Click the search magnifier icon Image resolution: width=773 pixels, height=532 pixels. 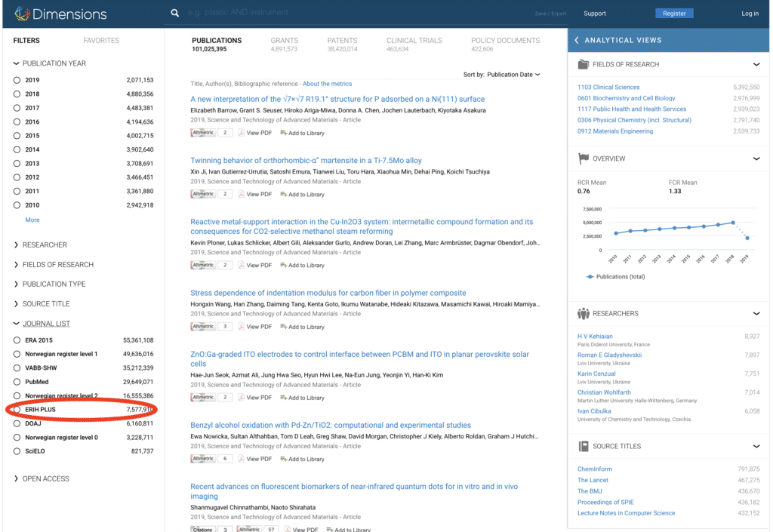(x=175, y=13)
